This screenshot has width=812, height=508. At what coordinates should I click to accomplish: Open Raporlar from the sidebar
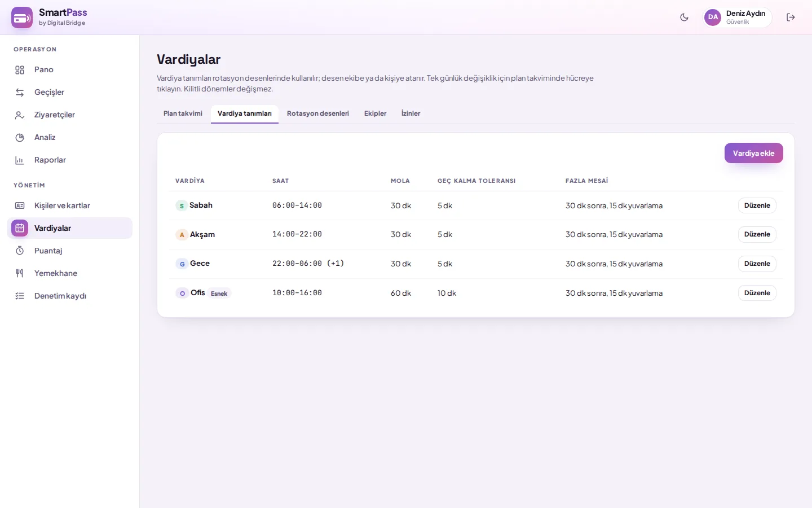[x=70, y=160]
